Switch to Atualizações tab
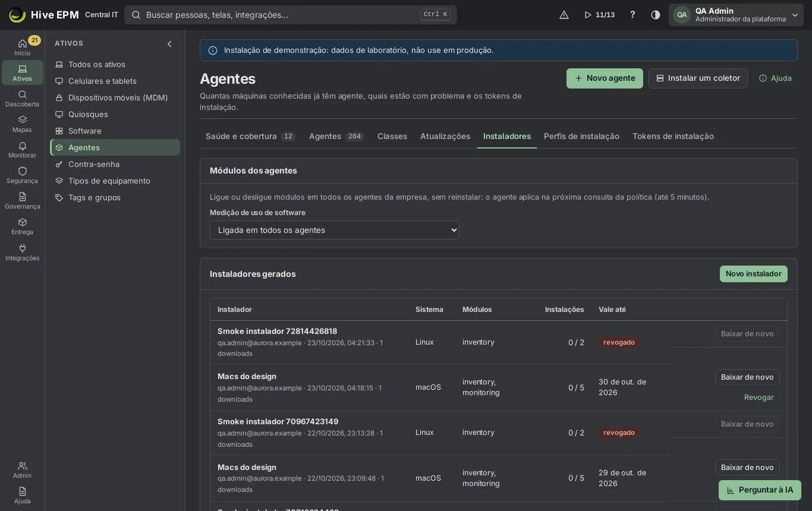Screen dimensions: 812x511 coord(445,136)
